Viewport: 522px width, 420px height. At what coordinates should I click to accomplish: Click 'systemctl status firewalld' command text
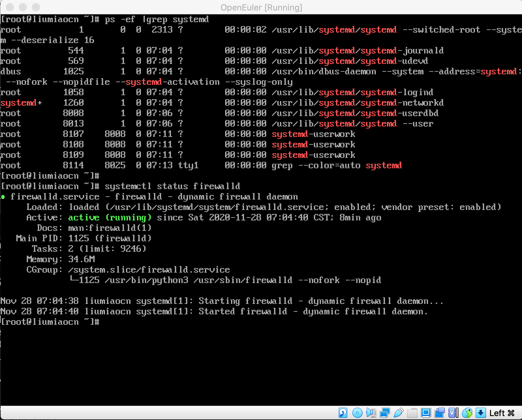(x=173, y=186)
